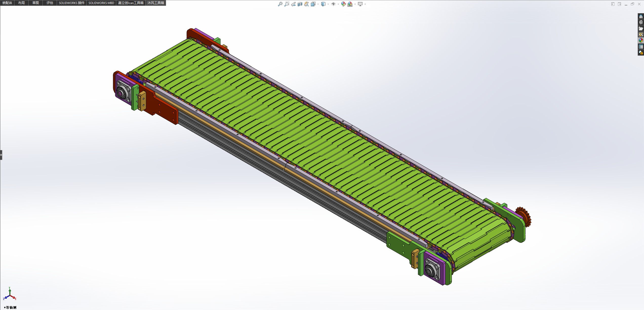The image size is (644, 310).
Task: Open the 装配体 tab
Action: point(7,3)
